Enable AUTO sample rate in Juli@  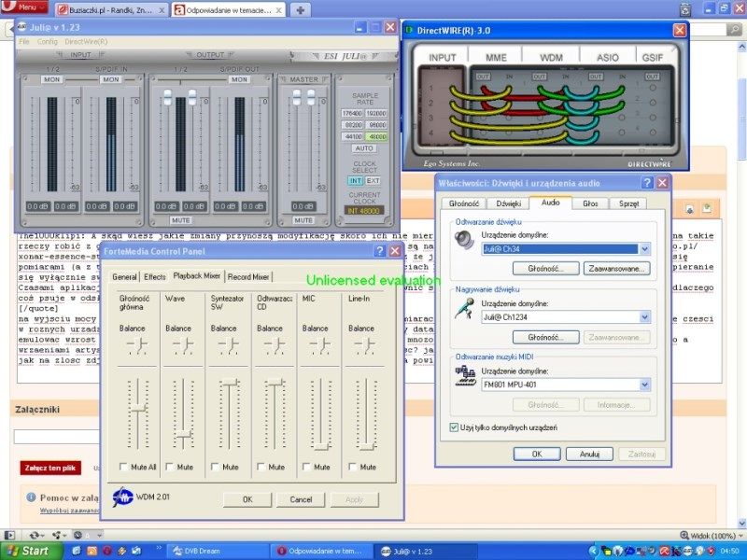[364, 148]
